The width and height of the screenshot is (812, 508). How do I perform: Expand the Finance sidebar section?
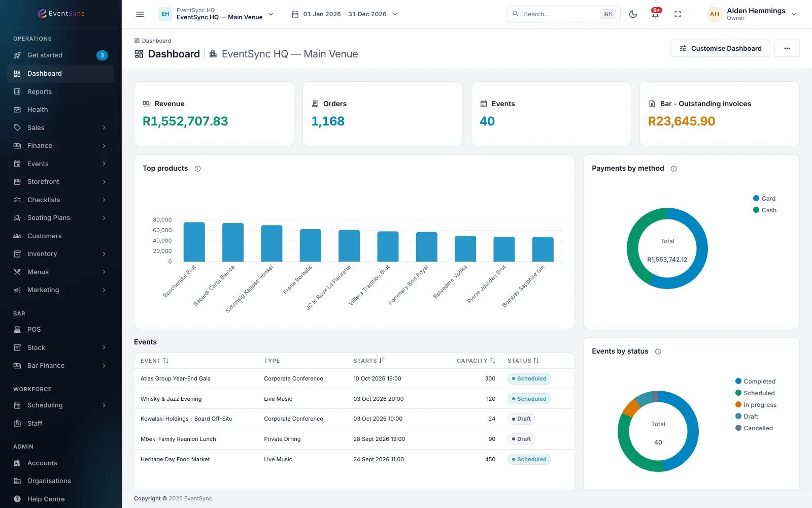(61, 146)
